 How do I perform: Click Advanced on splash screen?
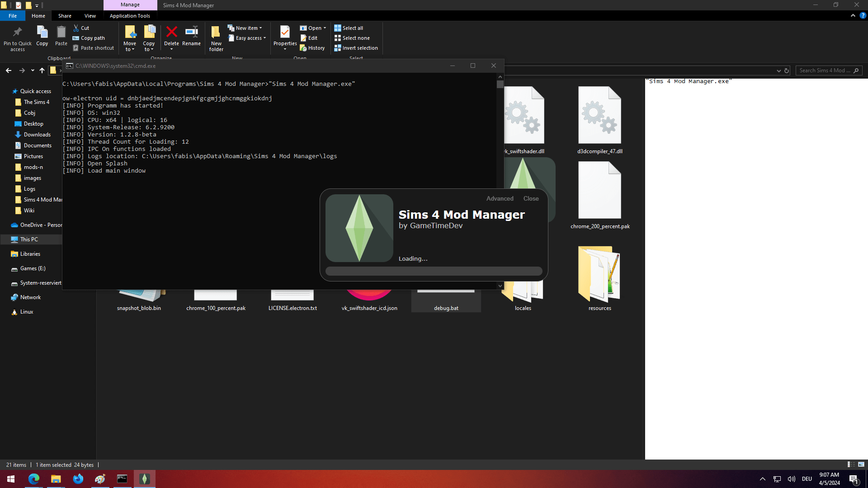point(500,199)
